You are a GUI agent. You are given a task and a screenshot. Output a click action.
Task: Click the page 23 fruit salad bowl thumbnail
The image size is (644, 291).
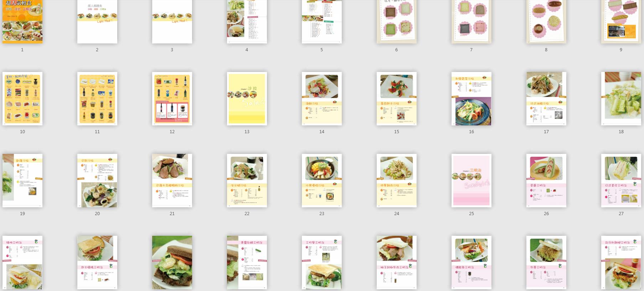(x=322, y=181)
